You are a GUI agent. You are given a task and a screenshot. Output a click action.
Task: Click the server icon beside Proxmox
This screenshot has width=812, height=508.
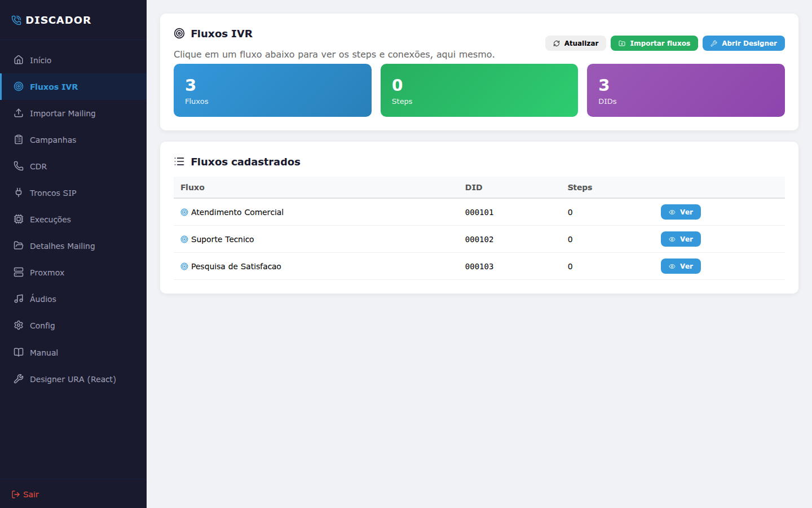pyautogui.click(x=19, y=272)
